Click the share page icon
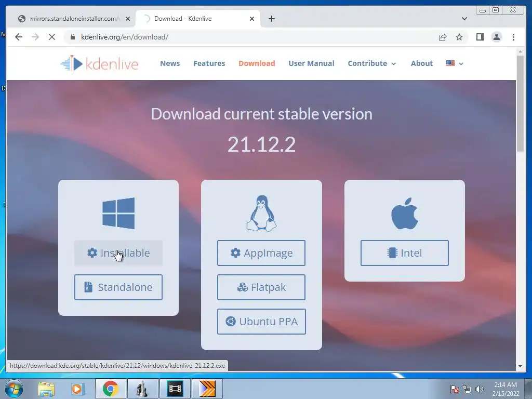 [443, 37]
